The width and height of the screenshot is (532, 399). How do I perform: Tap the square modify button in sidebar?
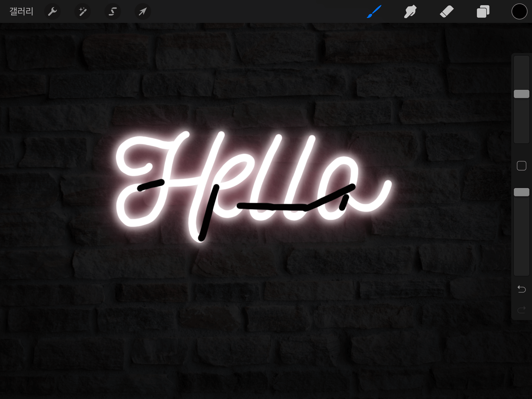click(521, 166)
